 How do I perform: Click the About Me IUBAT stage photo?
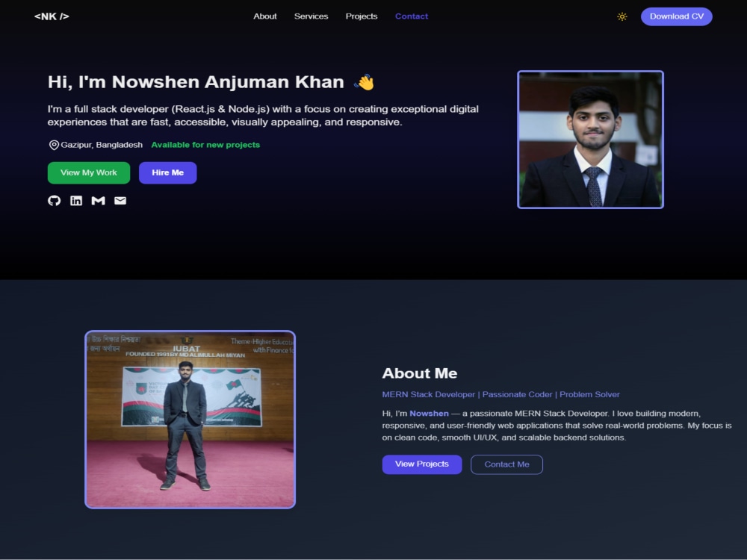click(x=190, y=420)
